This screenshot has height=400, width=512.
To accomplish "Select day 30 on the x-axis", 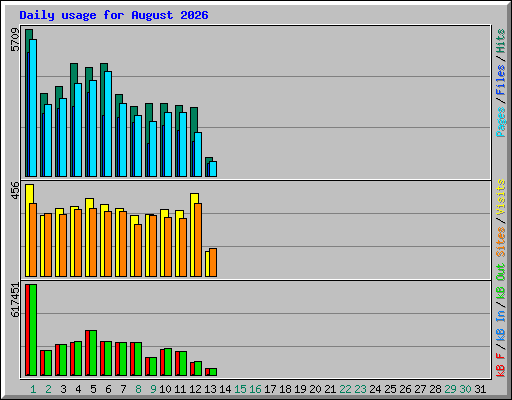I will 465,389.
